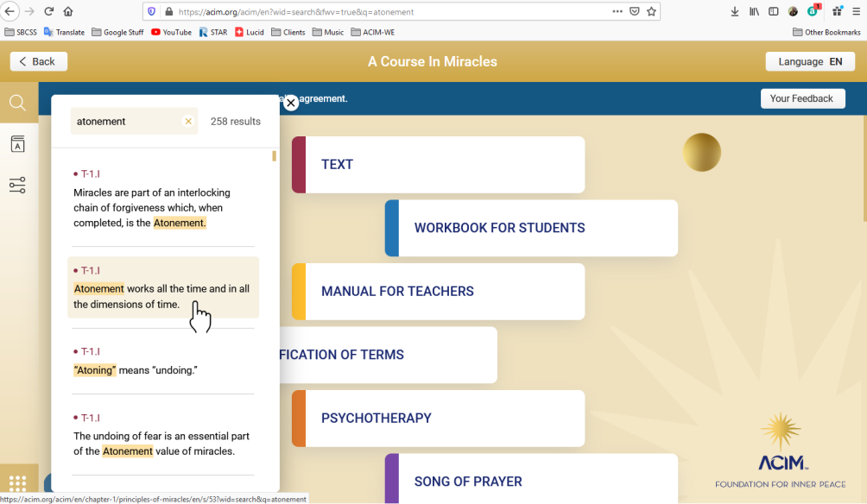Open result 'The undoing of fear is an essential part'
Viewport: 867px width, 504px height.
[x=162, y=436]
